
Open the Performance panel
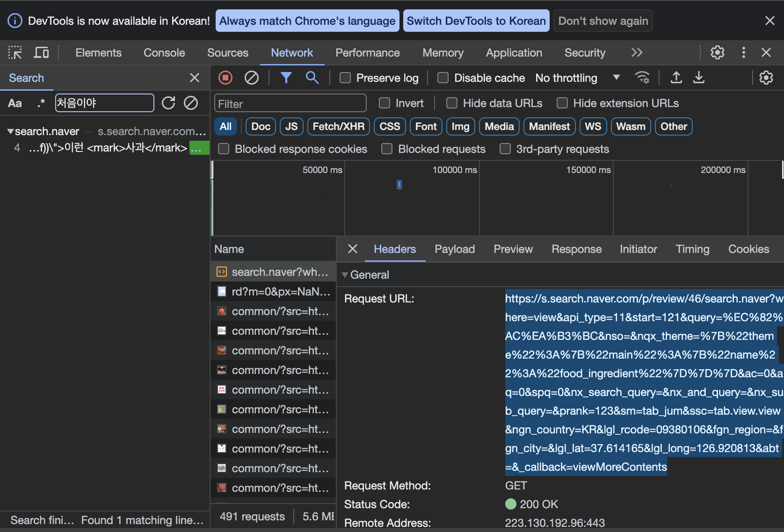[368, 53]
